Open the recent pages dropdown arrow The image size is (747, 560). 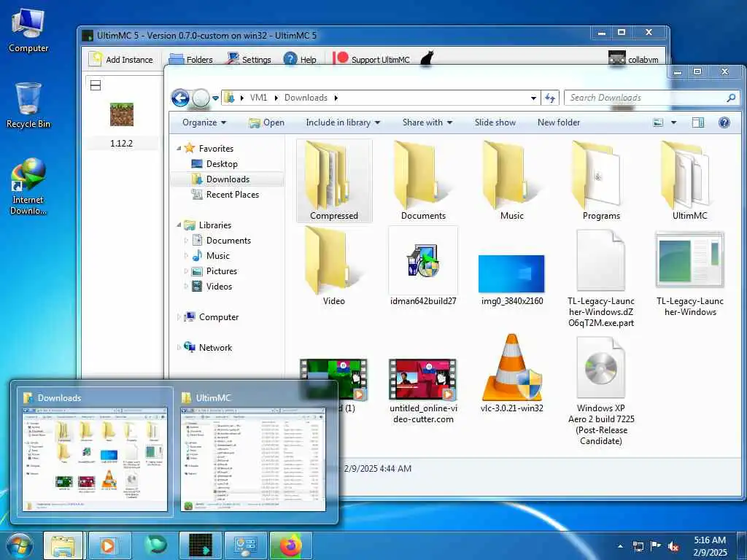215,98
